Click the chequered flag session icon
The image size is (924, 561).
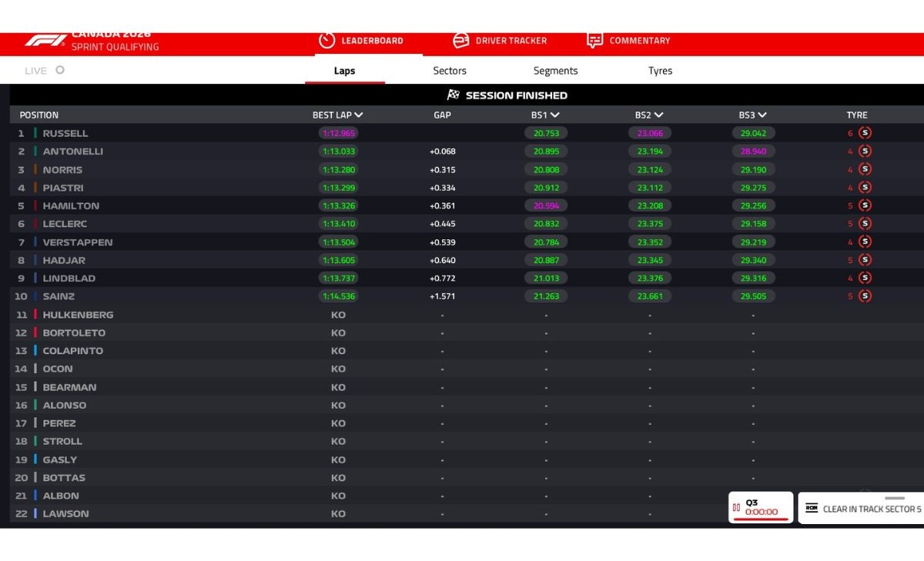[x=454, y=95]
